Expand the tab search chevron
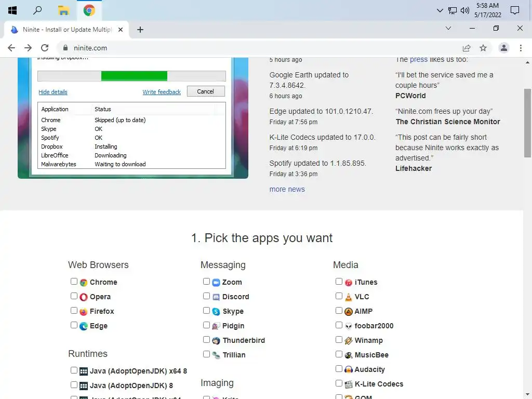This screenshot has height=399, width=532. click(x=448, y=28)
